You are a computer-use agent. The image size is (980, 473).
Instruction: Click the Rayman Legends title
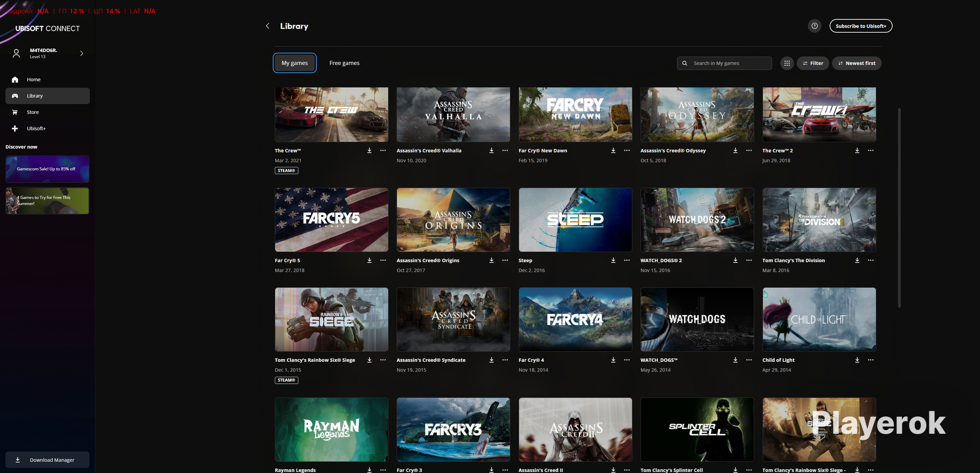click(295, 470)
